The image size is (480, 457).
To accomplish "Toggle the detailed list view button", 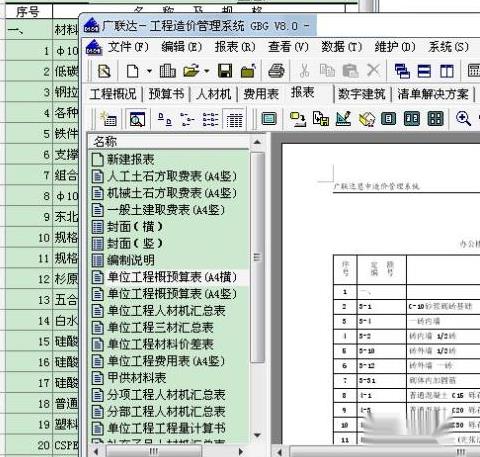I will point(234,119).
